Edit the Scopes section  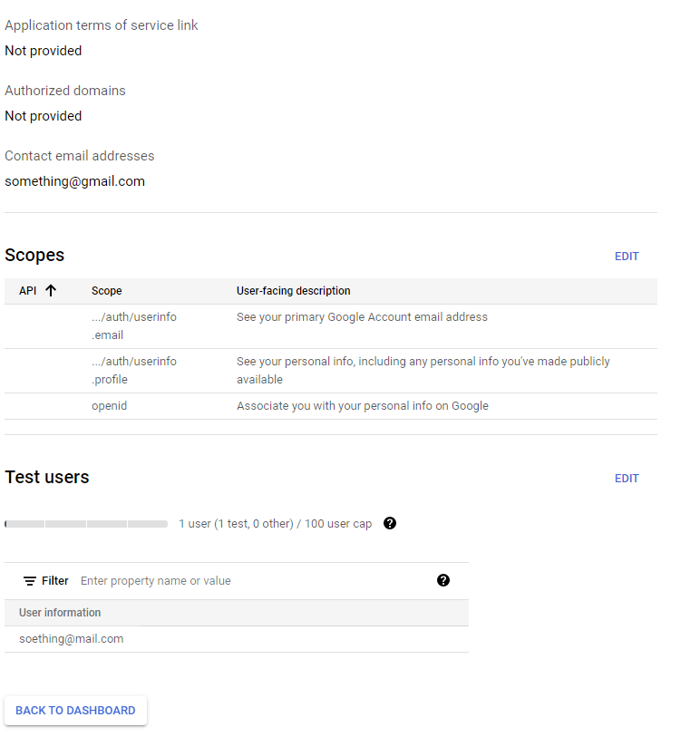coord(627,257)
